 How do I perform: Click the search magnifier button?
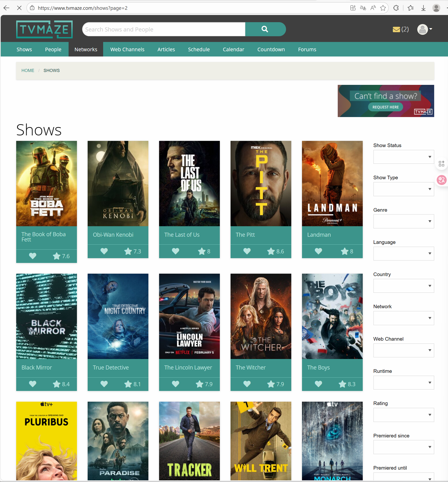[x=265, y=29]
